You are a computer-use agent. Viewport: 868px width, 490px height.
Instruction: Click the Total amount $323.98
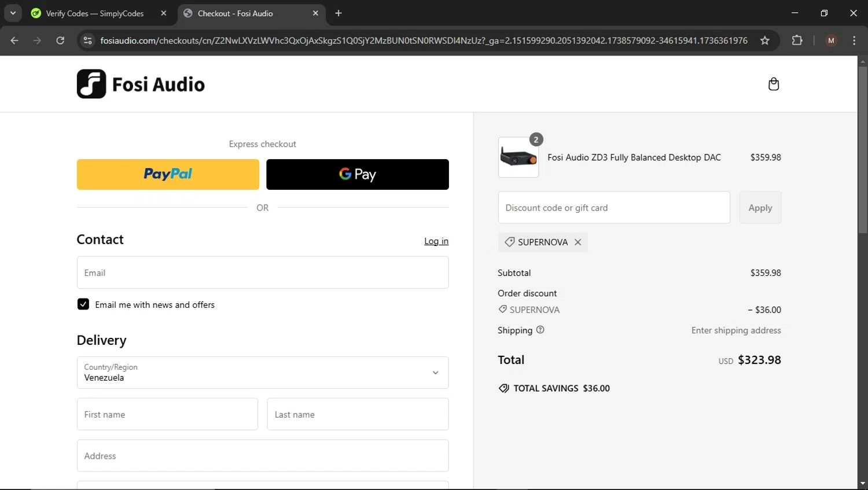pos(759,360)
